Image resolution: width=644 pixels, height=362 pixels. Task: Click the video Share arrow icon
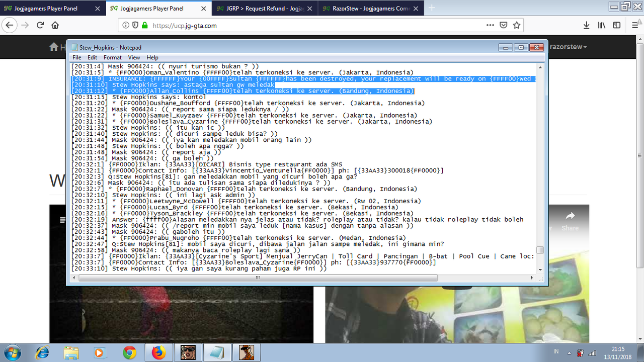click(570, 216)
